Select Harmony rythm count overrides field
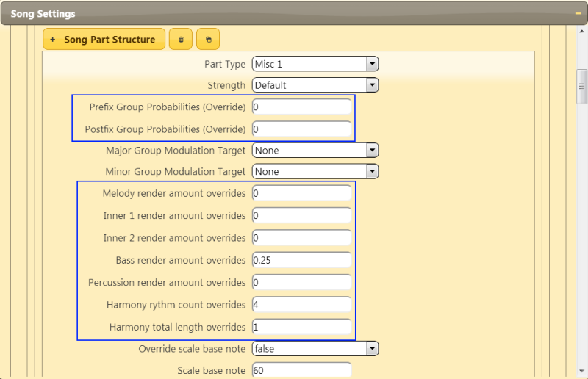 (302, 305)
